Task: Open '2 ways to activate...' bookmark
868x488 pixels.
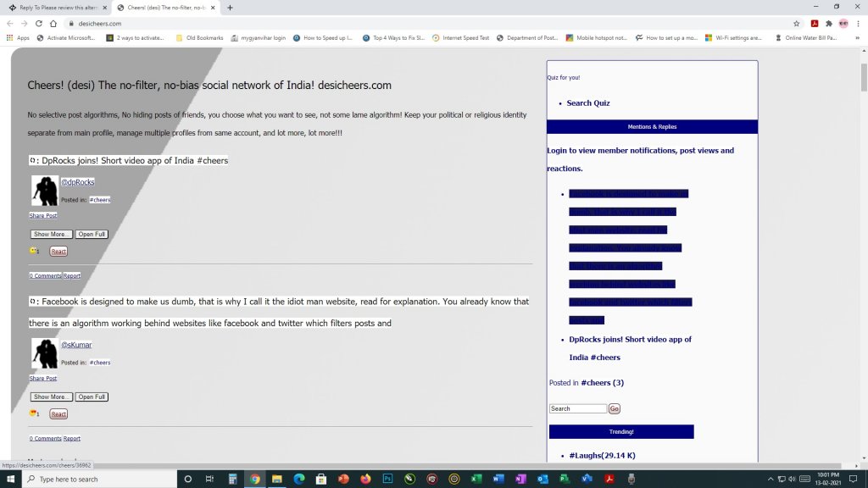Action: (135, 37)
